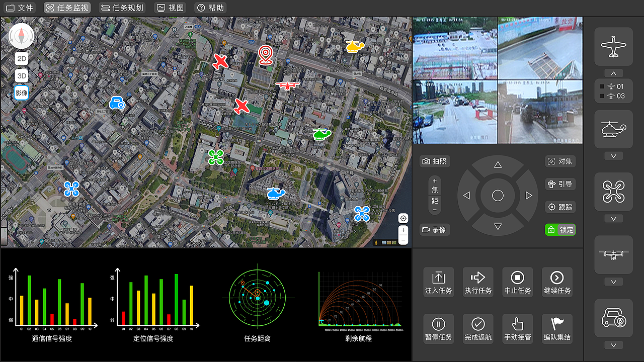Decrease focal length with minus
The image size is (644, 362).
click(x=435, y=210)
